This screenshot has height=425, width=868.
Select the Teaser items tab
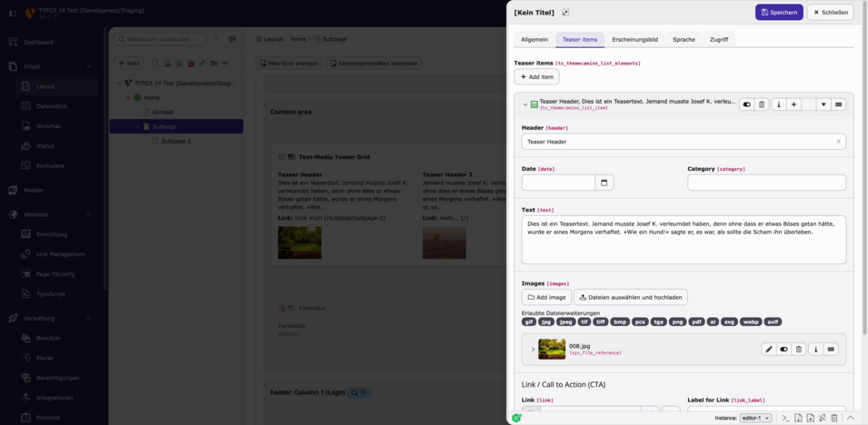tap(580, 40)
